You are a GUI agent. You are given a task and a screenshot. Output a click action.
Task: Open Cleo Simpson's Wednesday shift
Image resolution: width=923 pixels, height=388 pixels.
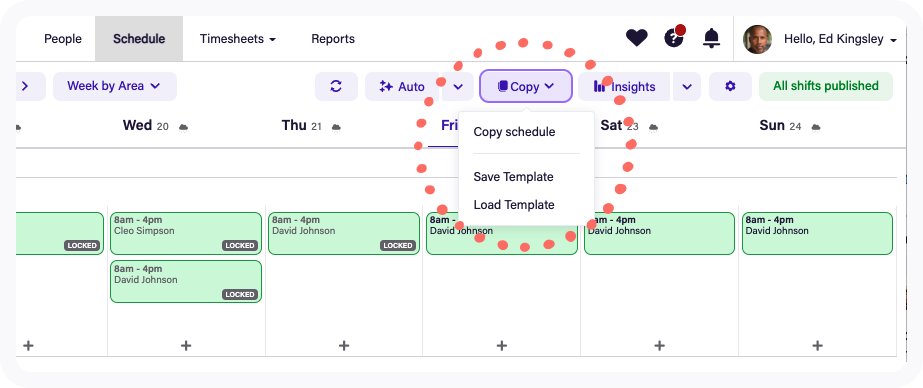click(186, 233)
